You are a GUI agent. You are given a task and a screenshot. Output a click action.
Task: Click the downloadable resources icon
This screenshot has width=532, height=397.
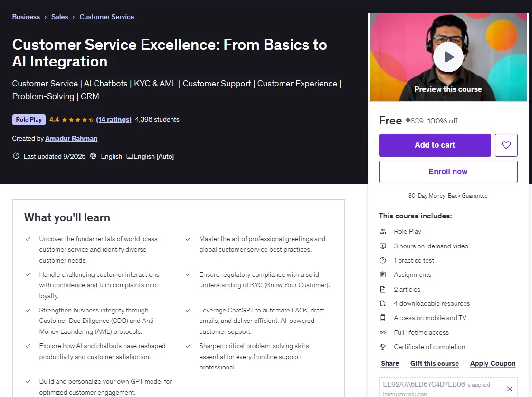[x=383, y=303]
